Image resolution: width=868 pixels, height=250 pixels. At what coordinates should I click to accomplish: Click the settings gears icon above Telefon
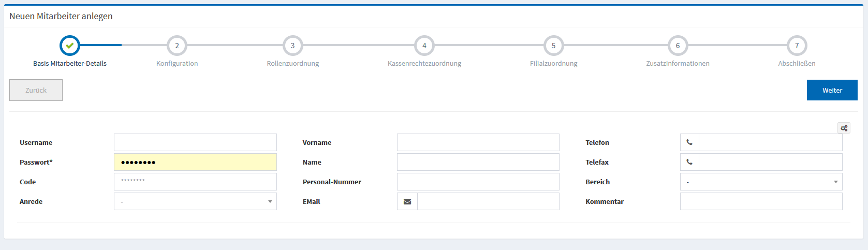844,128
